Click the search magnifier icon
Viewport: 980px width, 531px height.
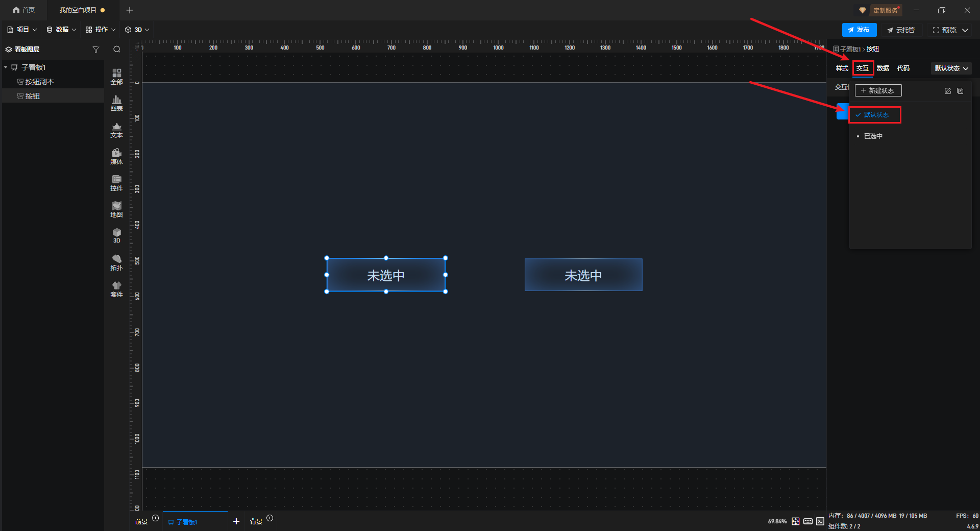(117, 50)
